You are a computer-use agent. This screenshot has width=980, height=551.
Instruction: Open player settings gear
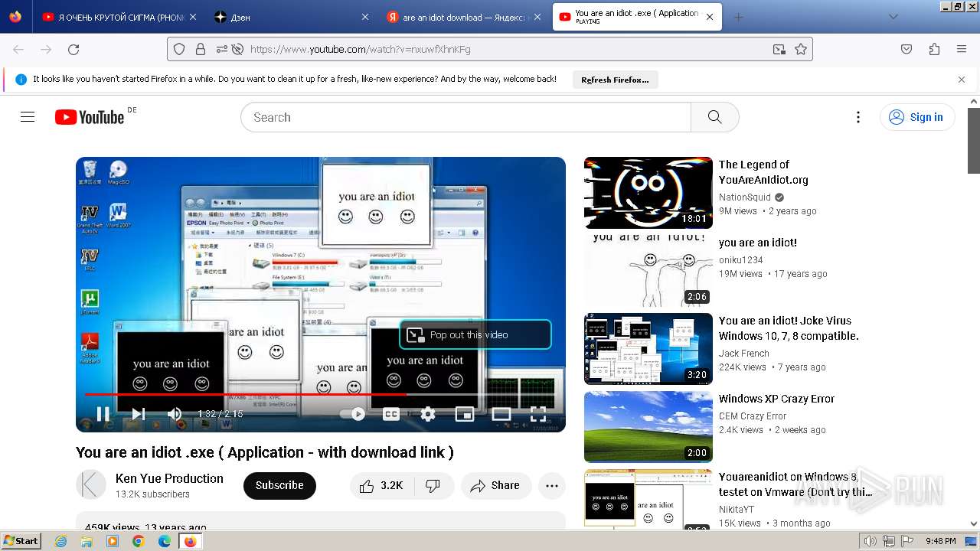click(x=428, y=414)
